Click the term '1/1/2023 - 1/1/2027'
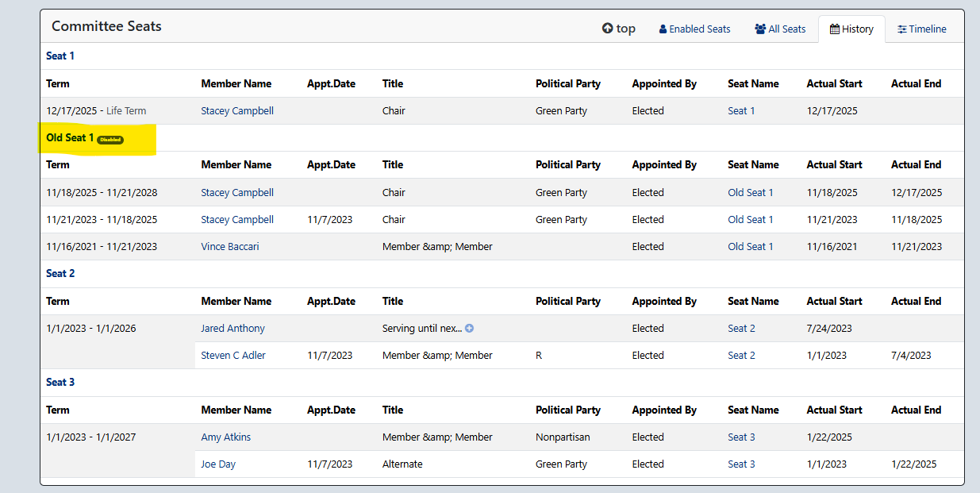The image size is (980, 493). coord(91,437)
